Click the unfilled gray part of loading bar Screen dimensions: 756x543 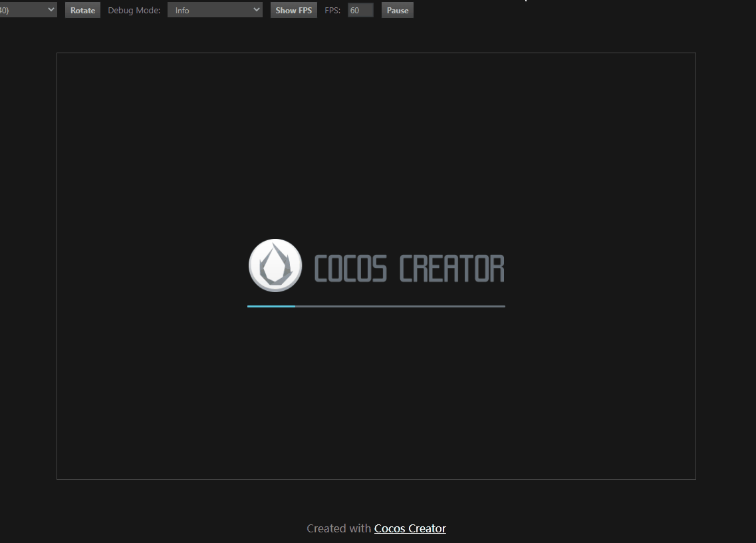399,306
